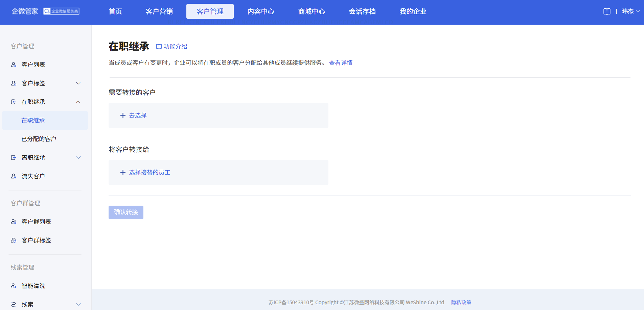Switch to the 会话存档 tab
This screenshot has height=310, width=644.
(x=362, y=11)
